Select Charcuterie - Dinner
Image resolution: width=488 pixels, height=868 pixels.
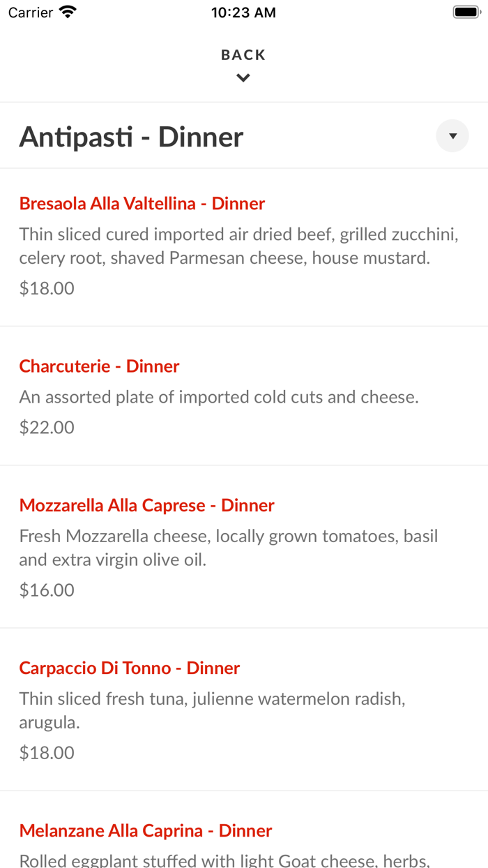[x=99, y=366]
